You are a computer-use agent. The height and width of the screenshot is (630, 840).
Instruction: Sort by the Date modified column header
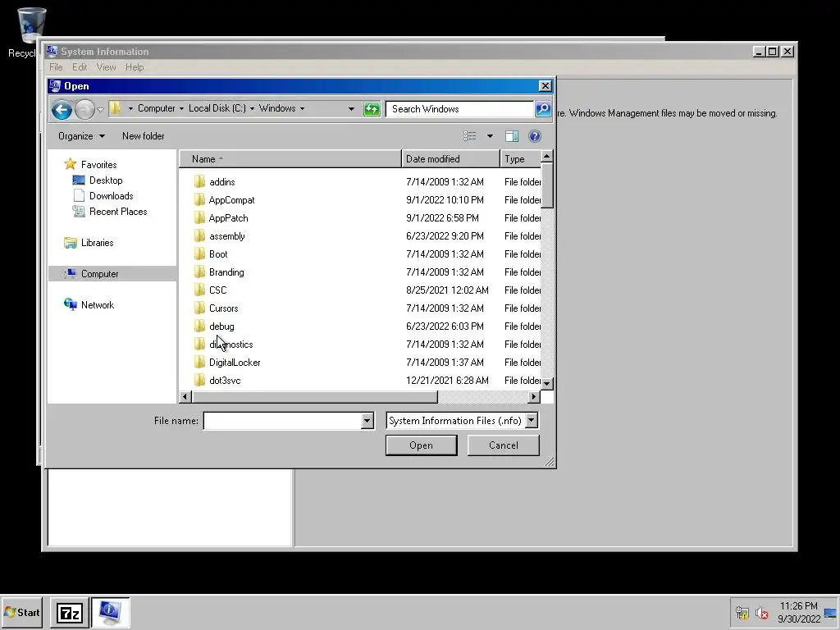pyautogui.click(x=450, y=159)
